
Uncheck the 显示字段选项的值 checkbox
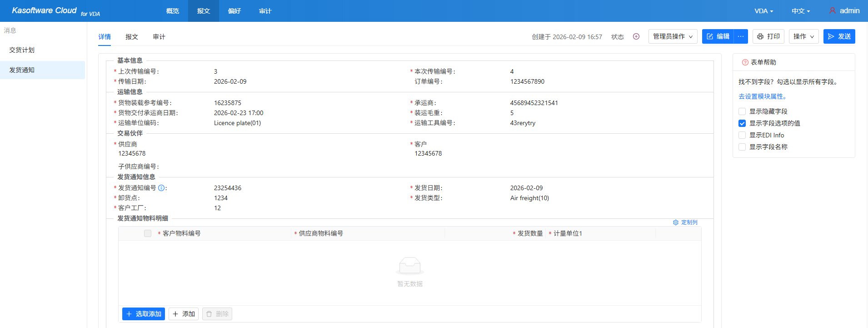742,123
